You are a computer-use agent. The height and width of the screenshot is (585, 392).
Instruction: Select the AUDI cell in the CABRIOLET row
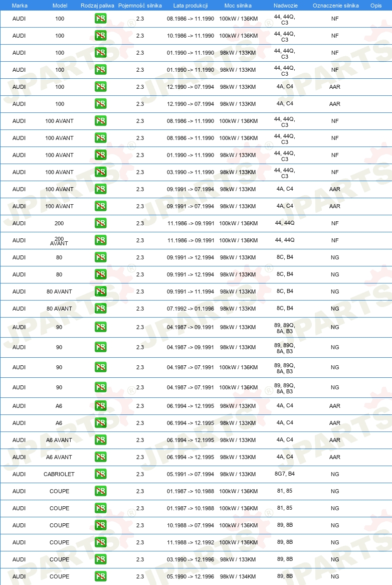click(x=19, y=474)
